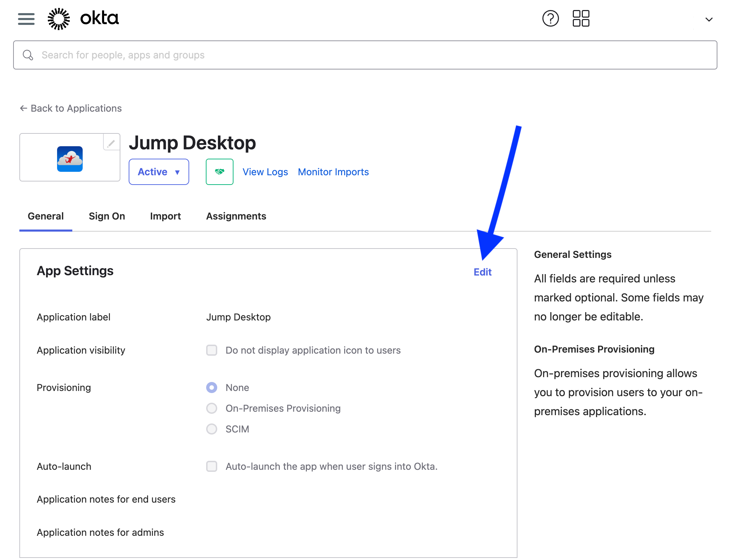Click the Application visibility field name
Viewport: 734px width, 560px height.
tap(81, 350)
